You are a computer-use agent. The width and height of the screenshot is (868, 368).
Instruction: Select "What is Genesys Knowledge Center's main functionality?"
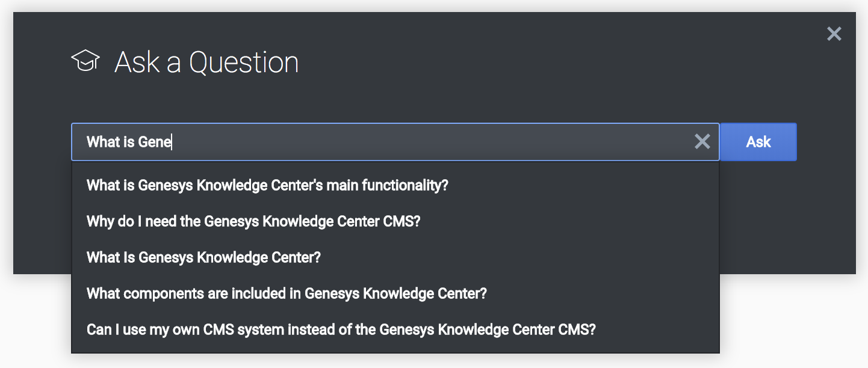coord(268,185)
